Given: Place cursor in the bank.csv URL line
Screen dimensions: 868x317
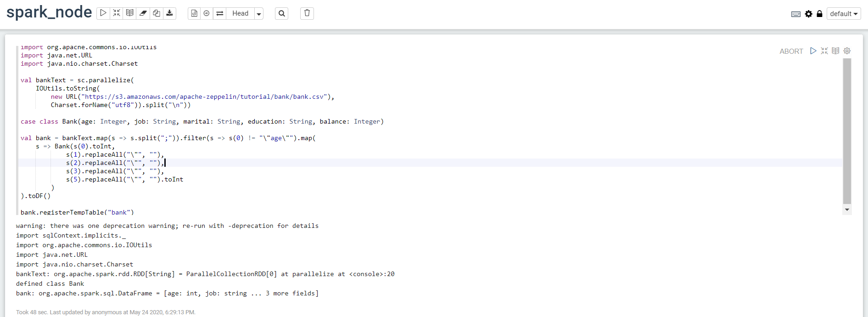Looking at the screenshot, I should (x=193, y=97).
